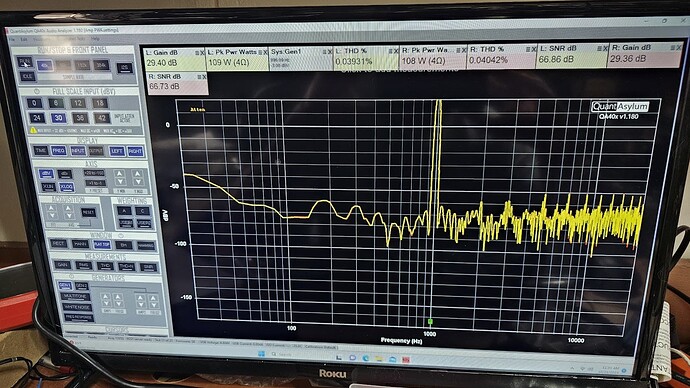690x388 pixels.
Task: Expand the R: SNR dB tile menu
Action: coord(199,77)
